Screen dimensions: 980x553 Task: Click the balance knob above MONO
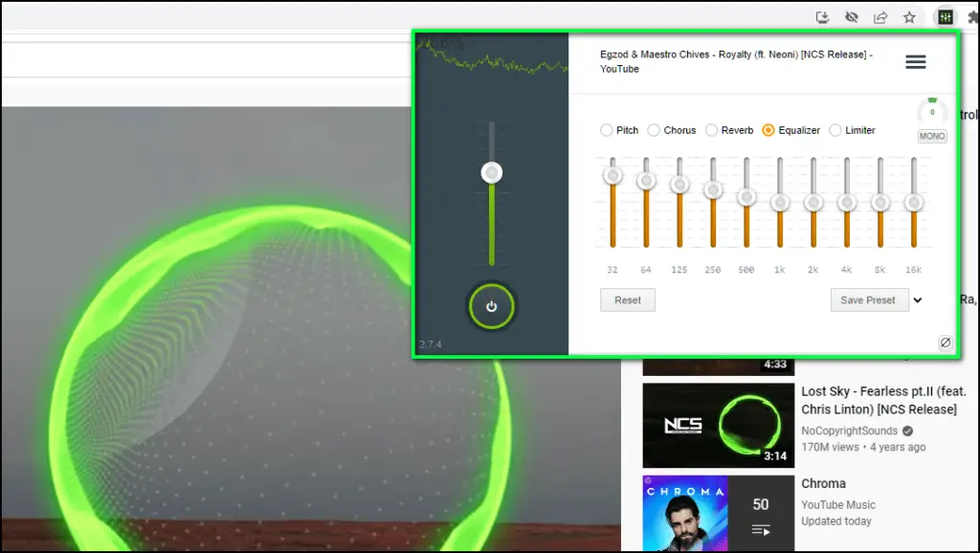932,111
